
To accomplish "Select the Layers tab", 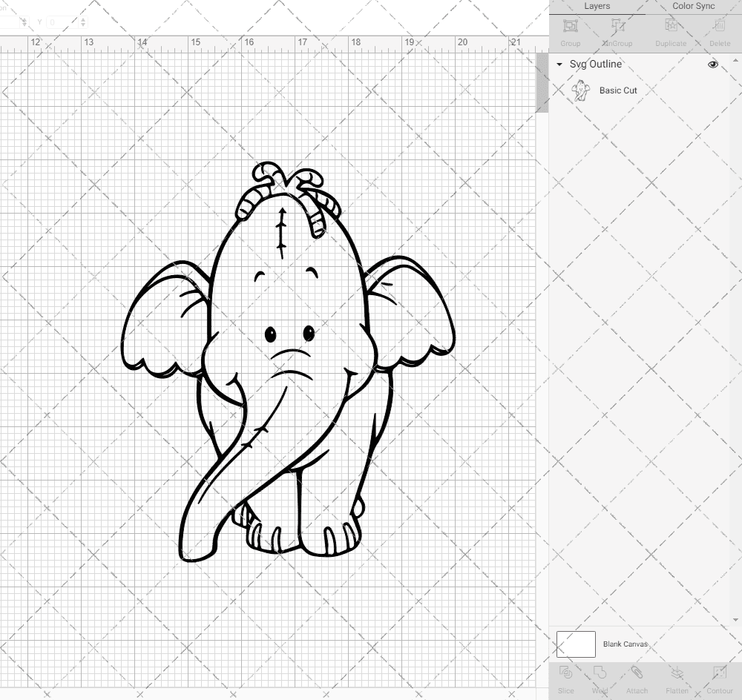I will point(597,6).
